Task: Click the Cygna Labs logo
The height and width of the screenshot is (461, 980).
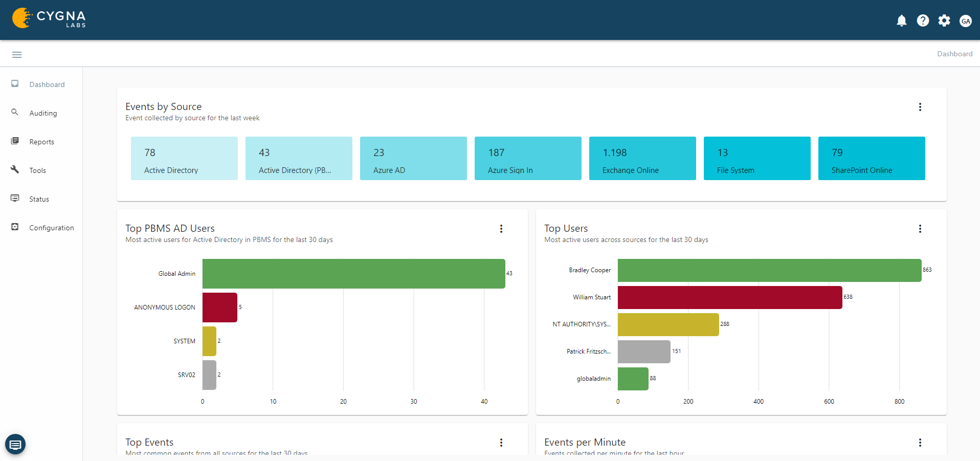Action: pos(49,18)
